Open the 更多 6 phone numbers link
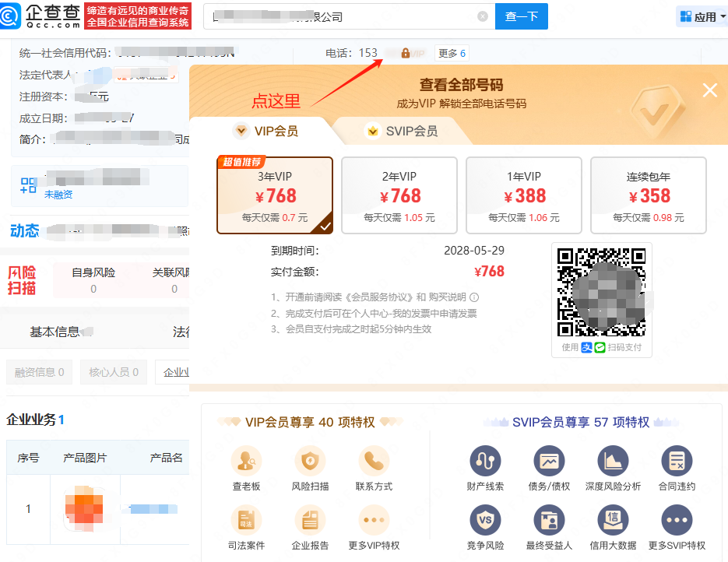 coord(452,54)
